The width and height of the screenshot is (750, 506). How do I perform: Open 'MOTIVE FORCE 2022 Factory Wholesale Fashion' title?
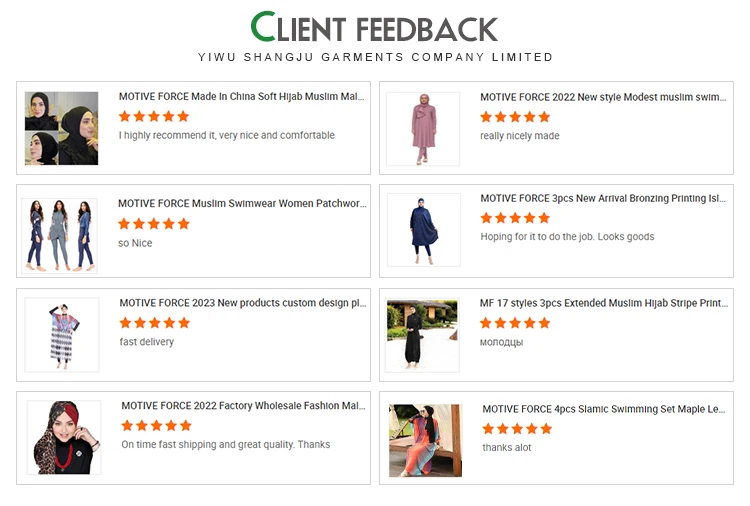(x=243, y=406)
